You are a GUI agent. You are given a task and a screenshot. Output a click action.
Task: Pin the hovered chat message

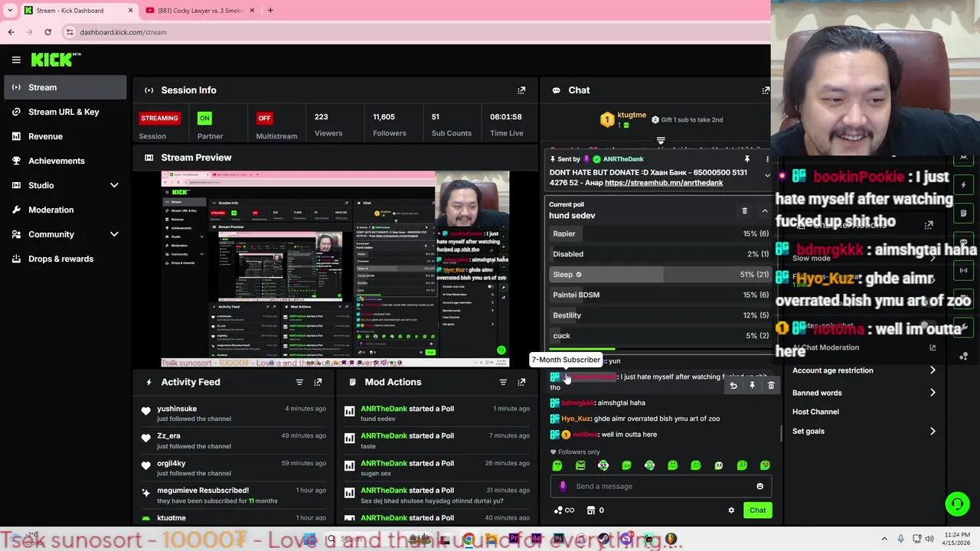(x=752, y=386)
